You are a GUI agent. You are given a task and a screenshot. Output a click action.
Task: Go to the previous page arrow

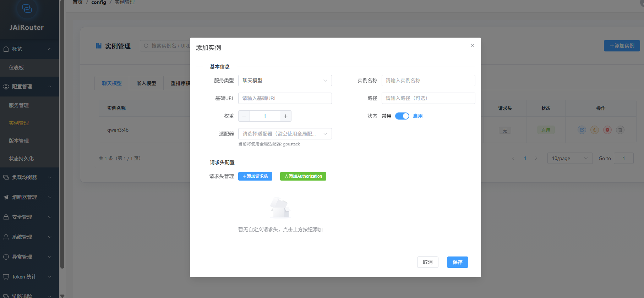(x=513, y=158)
